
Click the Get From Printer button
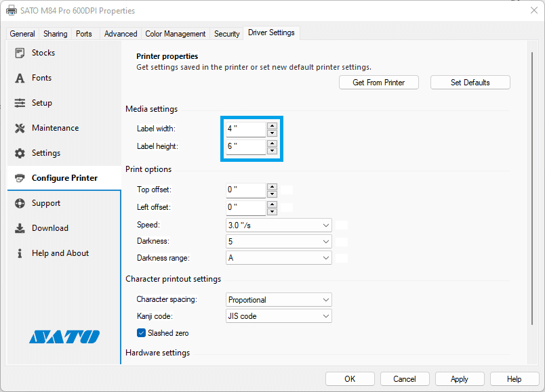click(x=378, y=83)
